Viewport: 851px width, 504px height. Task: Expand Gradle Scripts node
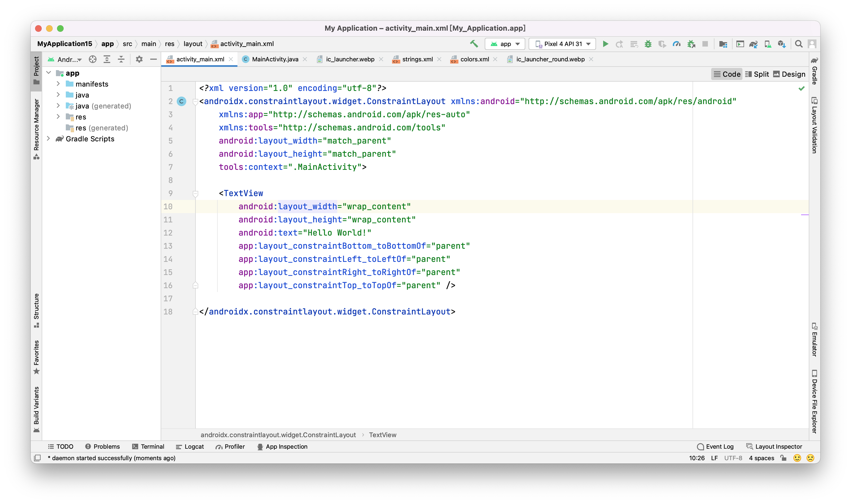coord(49,139)
